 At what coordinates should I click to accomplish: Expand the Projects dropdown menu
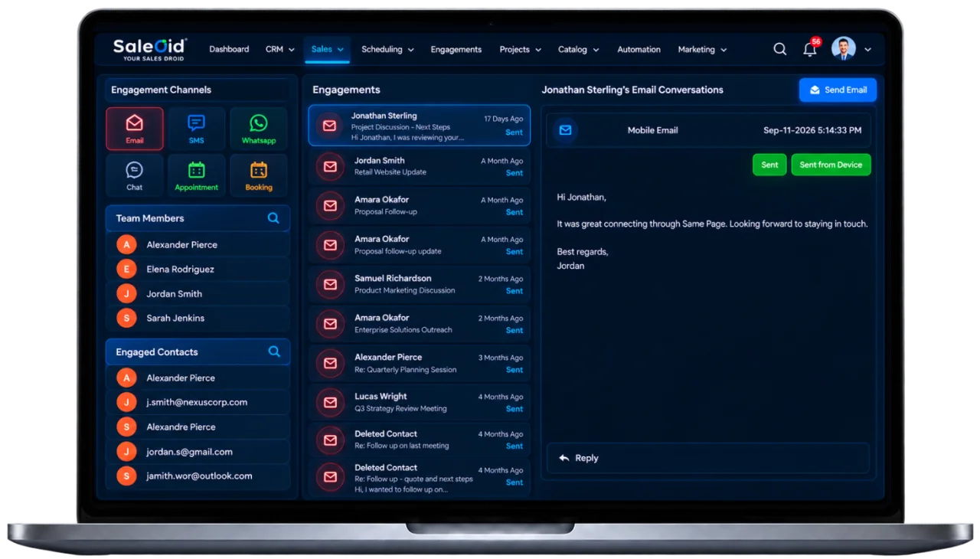[x=521, y=49]
